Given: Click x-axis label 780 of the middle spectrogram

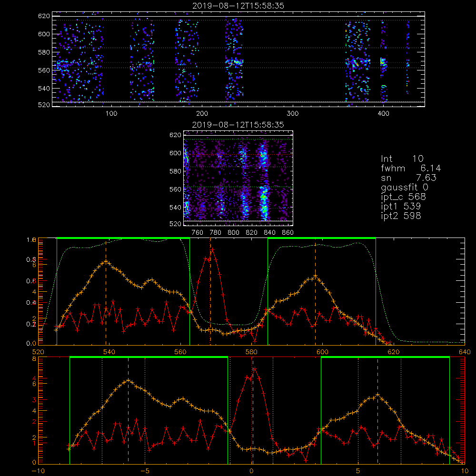Looking at the screenshot, I should pyautogui.click(x=215, y=233).
